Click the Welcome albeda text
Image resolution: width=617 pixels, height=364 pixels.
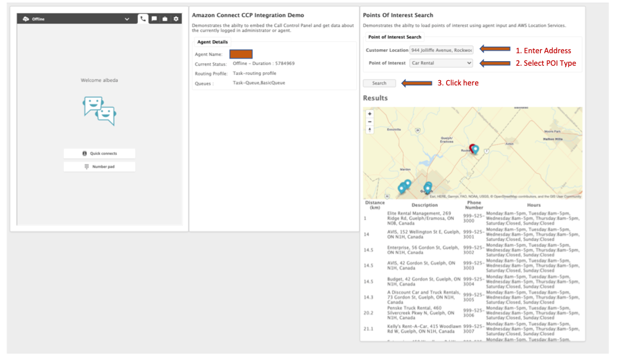tap(100, 80)
